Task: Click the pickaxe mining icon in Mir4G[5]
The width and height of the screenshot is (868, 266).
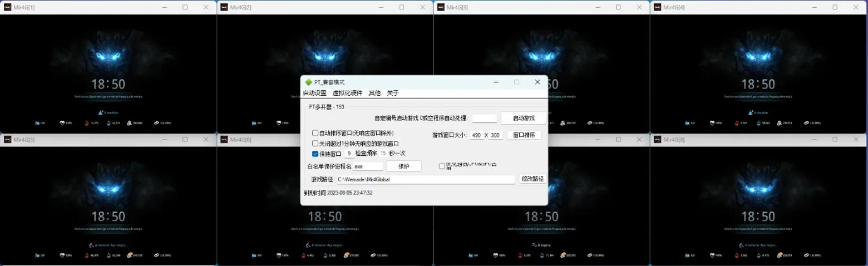Action: coord(91,245)
